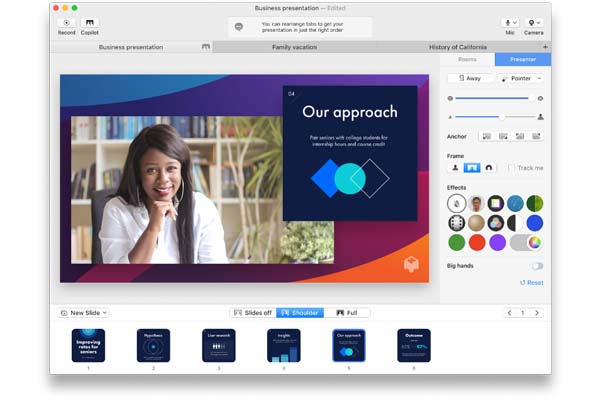The height and width of the screenshot is (400, 600).
Task: Click the Camera icon in toolbar
Action: coord(534,24)
